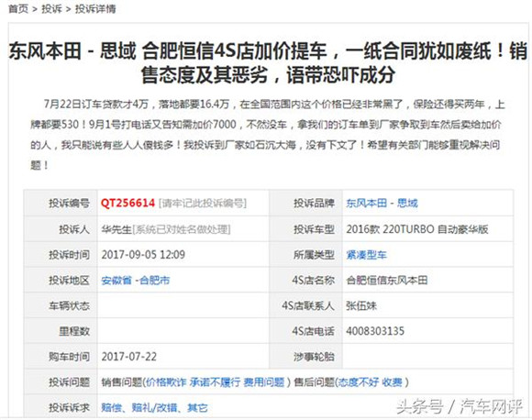Click the 态度不好 after-sales tag

[359, 382]
